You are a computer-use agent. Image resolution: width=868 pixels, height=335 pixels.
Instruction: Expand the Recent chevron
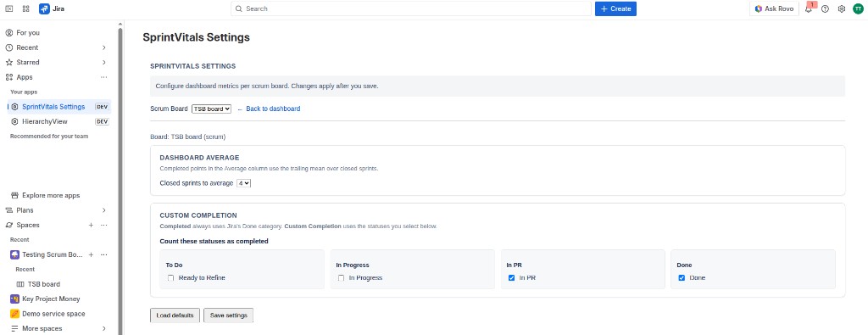pos(104,47)
